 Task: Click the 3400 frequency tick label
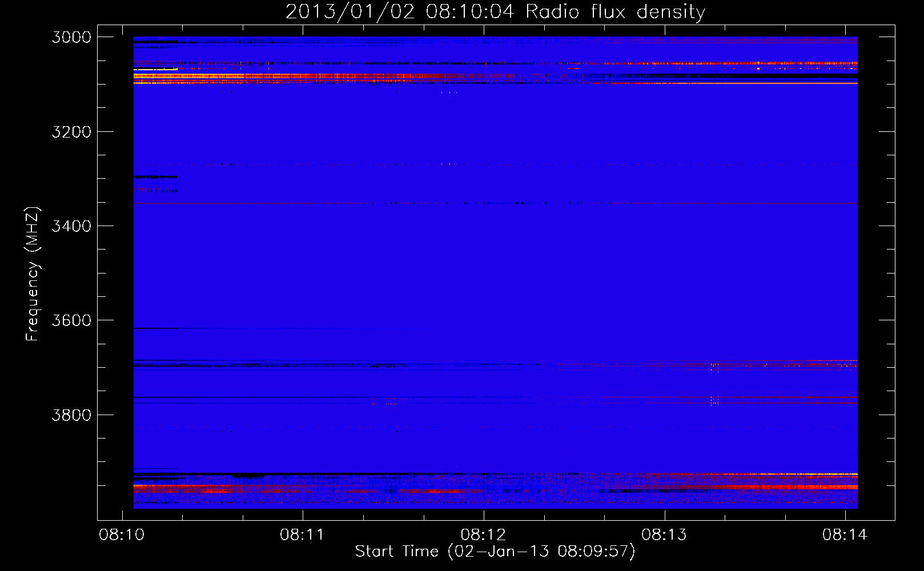tap(71, 226)
